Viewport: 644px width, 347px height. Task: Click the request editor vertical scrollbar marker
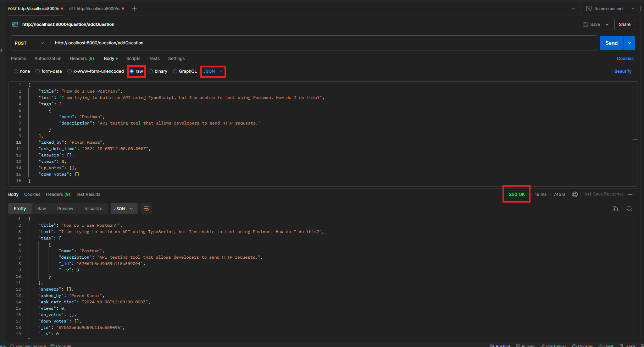tap(635, 139)
